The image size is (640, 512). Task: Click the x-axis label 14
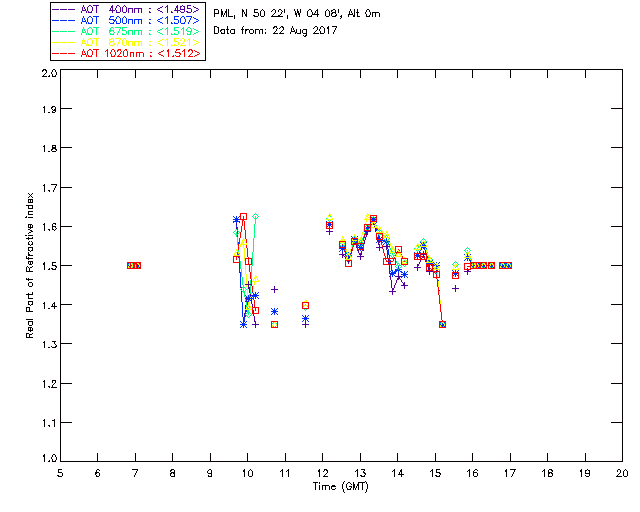[x=398, y=473]
